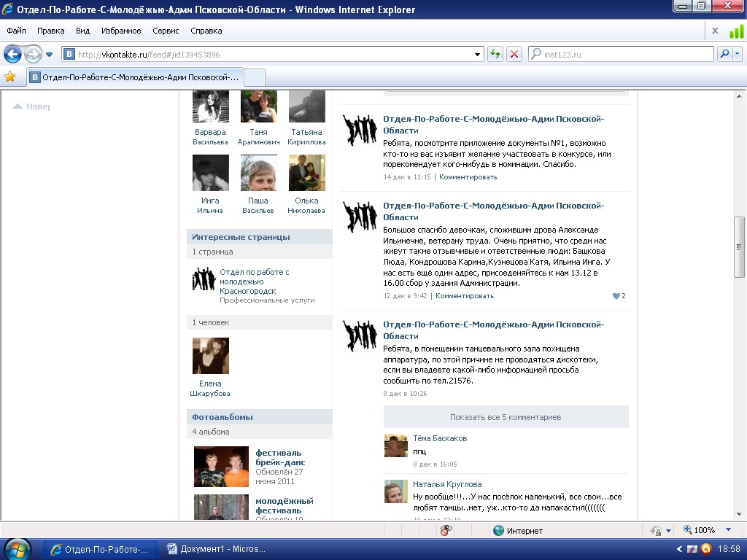The height and width of the screenshot is (560, 747).
Task: Click the red Stop loading icon
Action: pos(514,54)
